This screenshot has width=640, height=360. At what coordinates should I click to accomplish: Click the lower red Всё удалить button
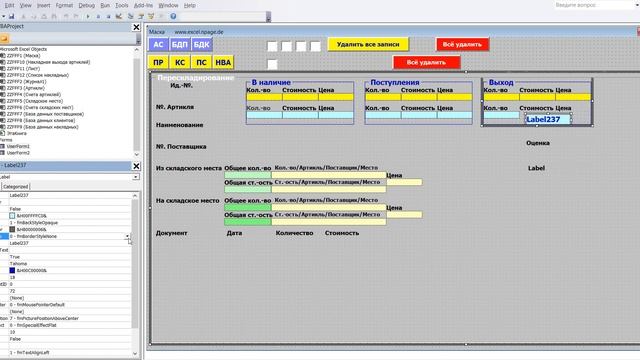pyautogui.click(x=426, y=62)
